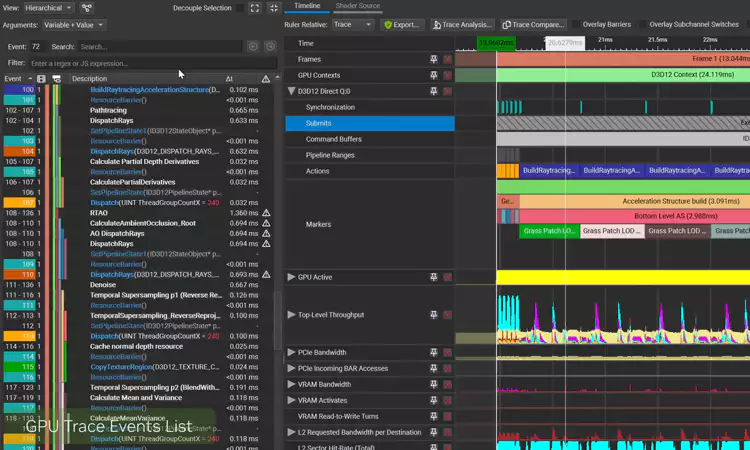The width and height of the screenshot is (750, 450).
Task: Pin the Top-Level Throughput row
Action: pyautogui.click(x=433, y=315)
